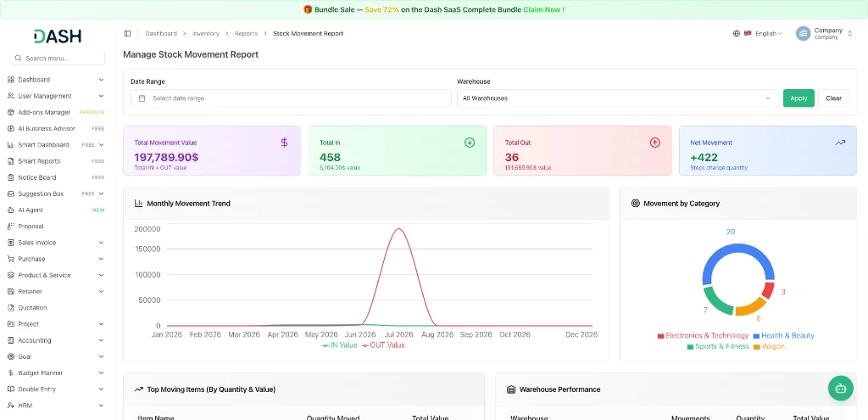Go to Reports breadcrumb link

[247, 34]
